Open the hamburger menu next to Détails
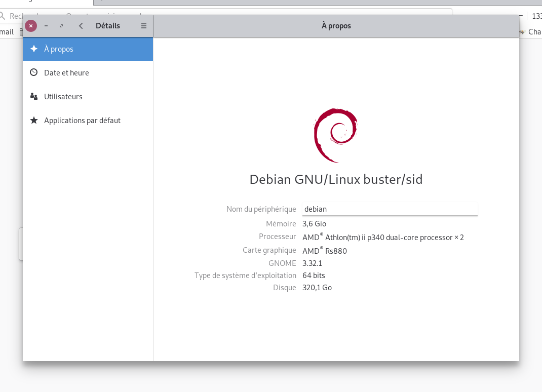This screenshot has width=542, height=392. 144,26
